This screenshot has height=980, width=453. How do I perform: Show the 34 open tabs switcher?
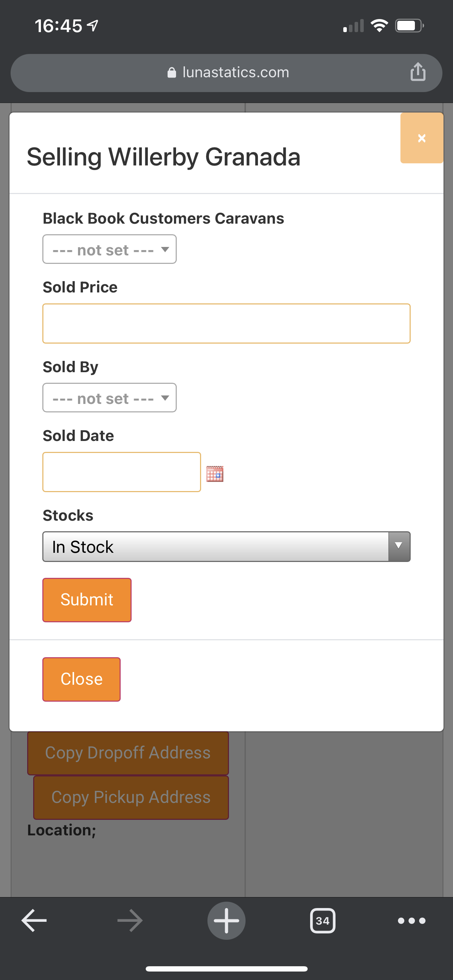coord(322,920)
